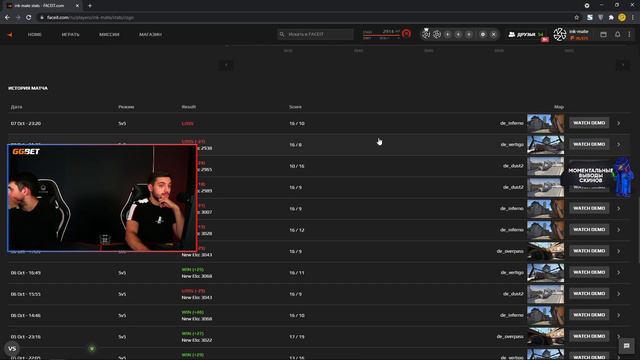
Task: Add player to first empty party slot
Action: click(448, 35)
